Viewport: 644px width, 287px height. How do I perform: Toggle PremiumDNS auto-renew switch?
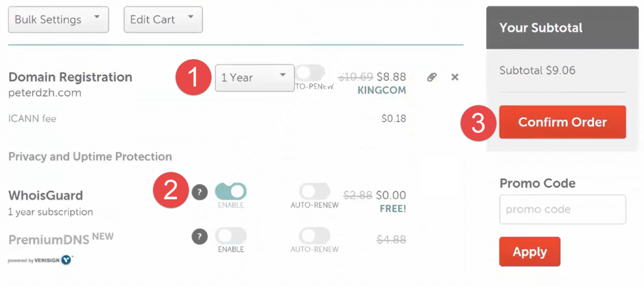point(314,236)
